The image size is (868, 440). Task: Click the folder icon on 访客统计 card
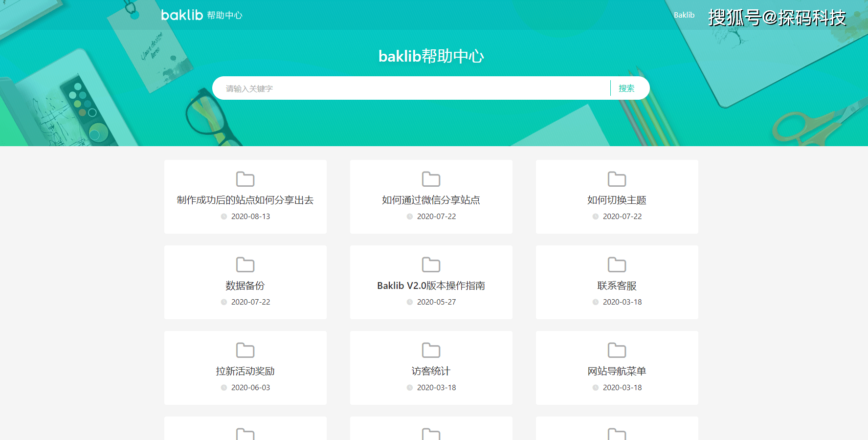click(431, 350)
